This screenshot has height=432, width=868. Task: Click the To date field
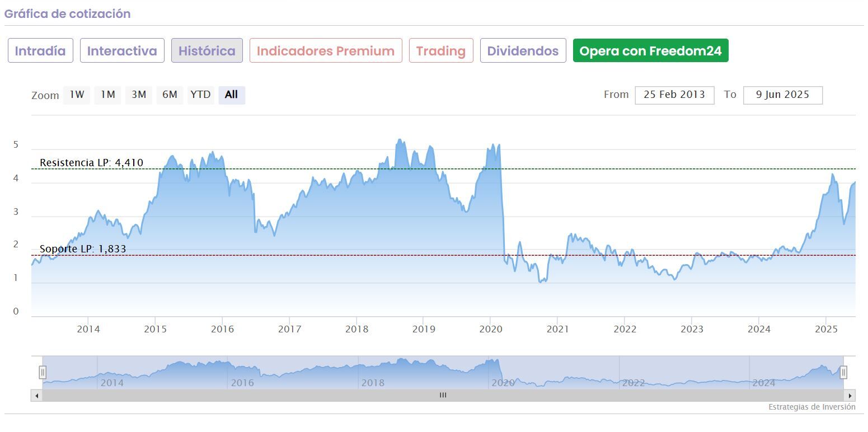coord(782,95)
